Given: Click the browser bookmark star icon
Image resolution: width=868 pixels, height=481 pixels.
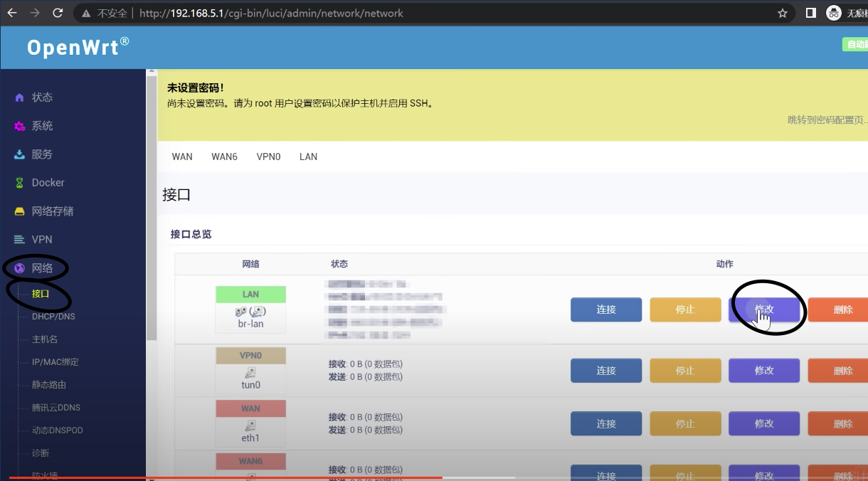Looking at the screenshot, I should (782, 12).
